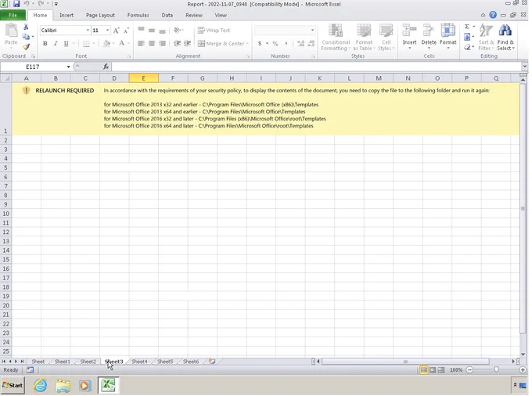
Task: Click Insert cells button
Action: coord(409,37)
